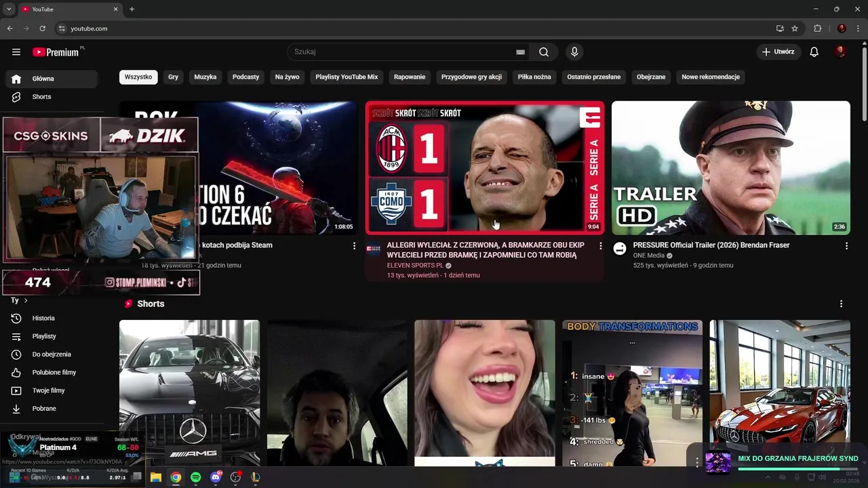Click the ELEVEN SPORTS channel avatar
Image resolution: width=868 pixels, height=488 pixels.
pos(374,249)
